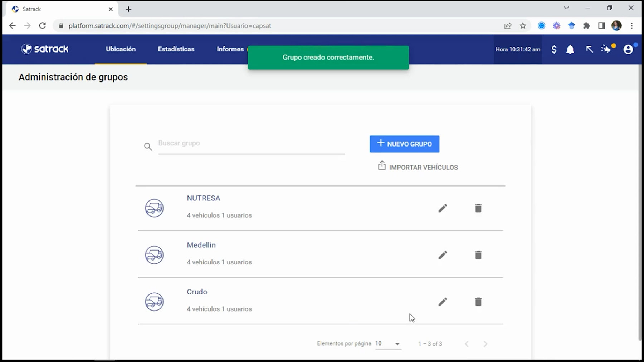Image resolution: width=644 pixels, height=362 pixels.
Task: Open Chrome three-dot menu
Action: 632,26
